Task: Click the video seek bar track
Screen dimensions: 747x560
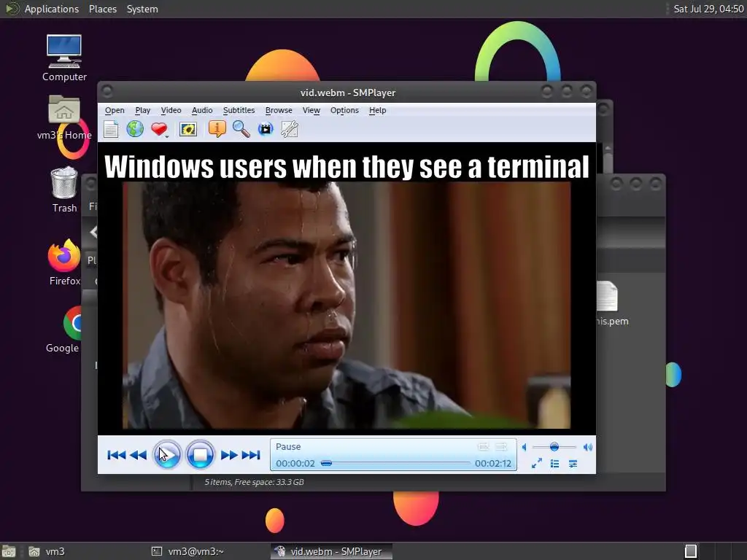Action: tap(395, 463)
